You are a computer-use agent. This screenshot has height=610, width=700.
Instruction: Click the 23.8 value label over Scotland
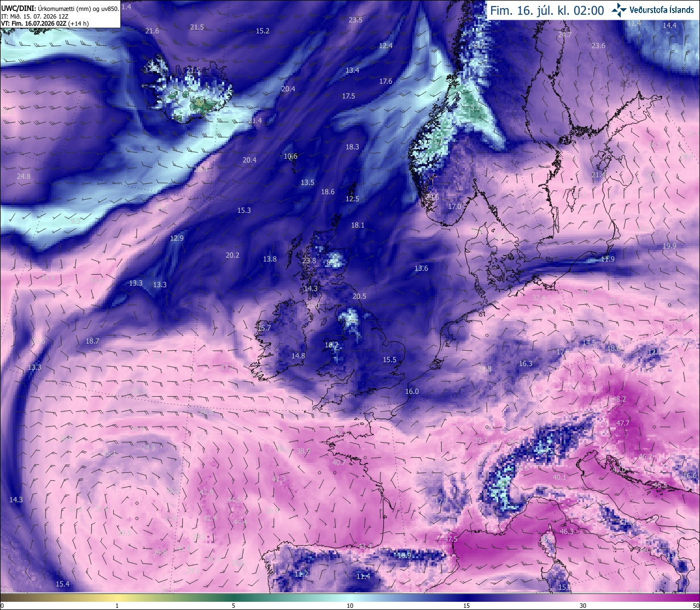coord(309,260)
